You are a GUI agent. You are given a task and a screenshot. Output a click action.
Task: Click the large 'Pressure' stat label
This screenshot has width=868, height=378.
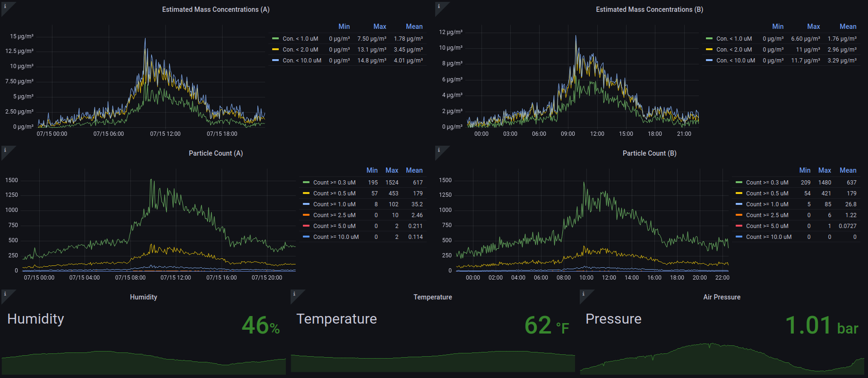[614, 319]
